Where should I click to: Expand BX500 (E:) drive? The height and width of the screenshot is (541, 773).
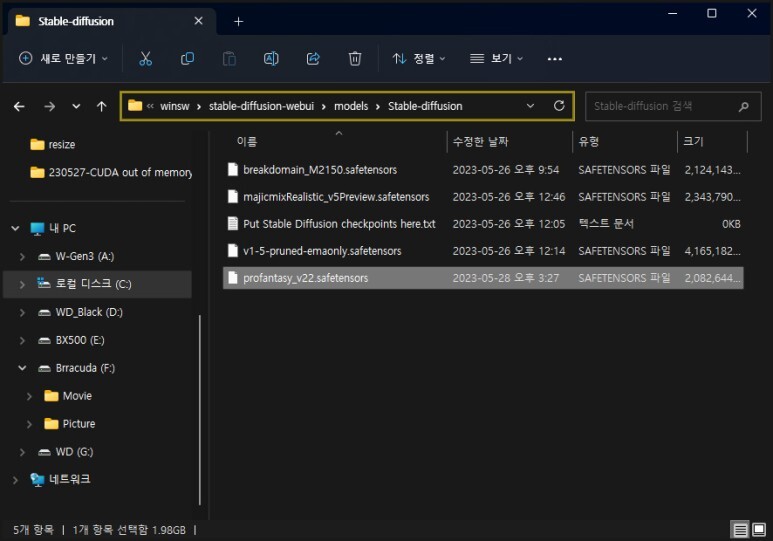point(22,340)
